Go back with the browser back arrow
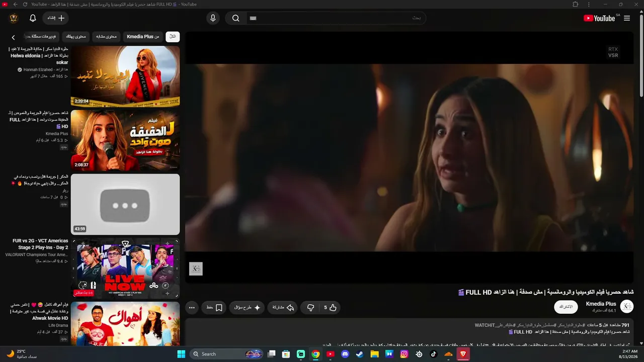 pyautogui.click(x=15, y=5)
